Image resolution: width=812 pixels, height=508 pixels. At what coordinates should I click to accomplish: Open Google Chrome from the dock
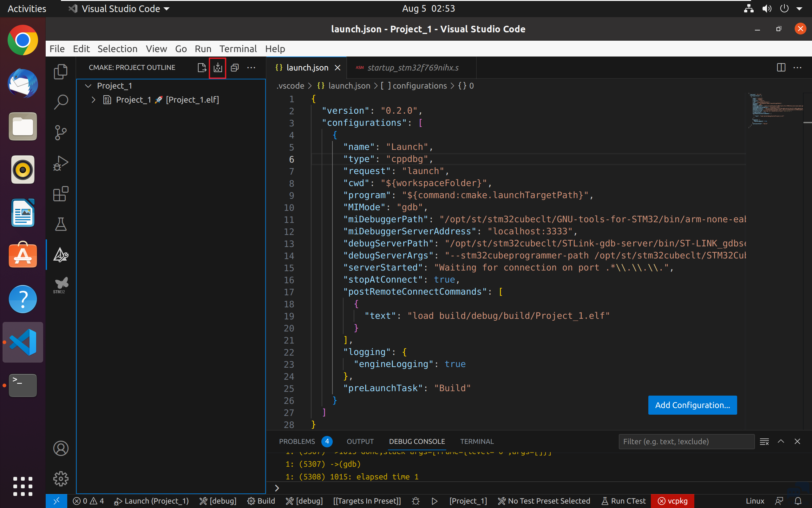click(x=23, y=40)
